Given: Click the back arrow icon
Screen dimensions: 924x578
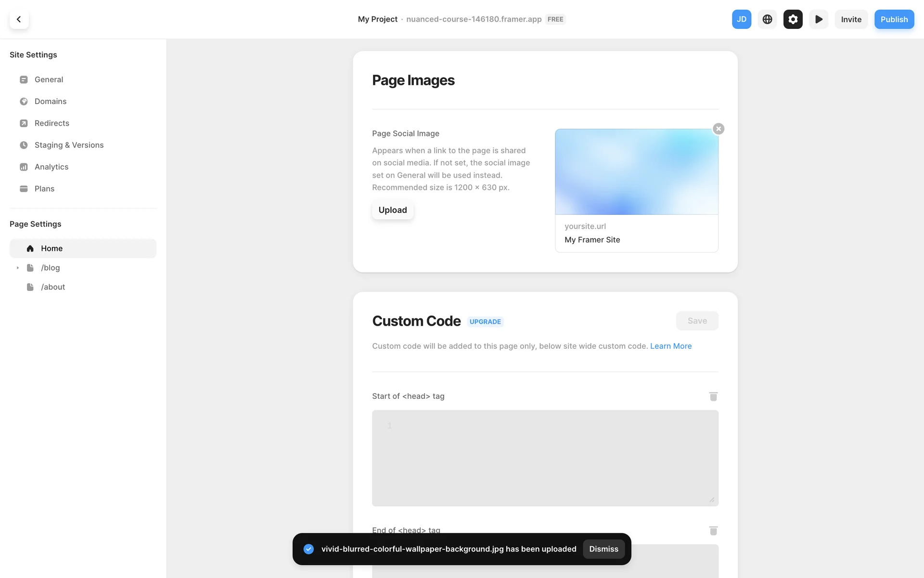Looking at the screenshot, I should coord(19,19).
